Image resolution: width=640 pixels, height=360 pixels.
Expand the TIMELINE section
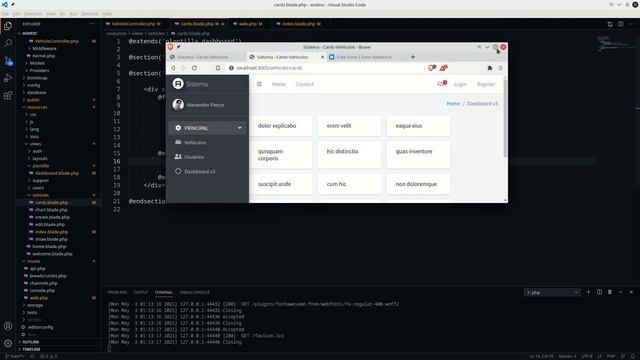(31, 349)
